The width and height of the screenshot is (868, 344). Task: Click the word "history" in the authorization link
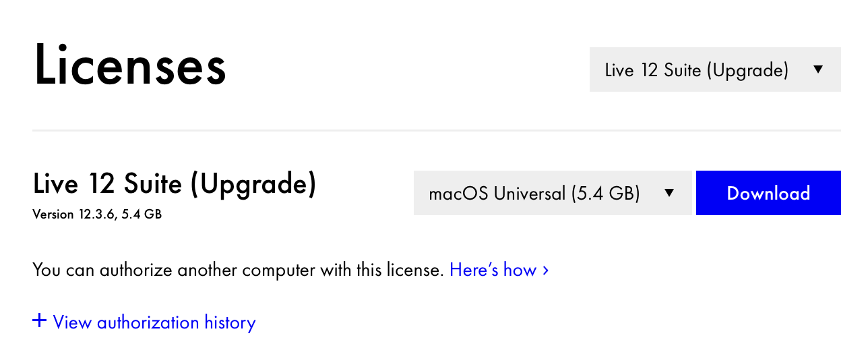[x=230, y=322]
